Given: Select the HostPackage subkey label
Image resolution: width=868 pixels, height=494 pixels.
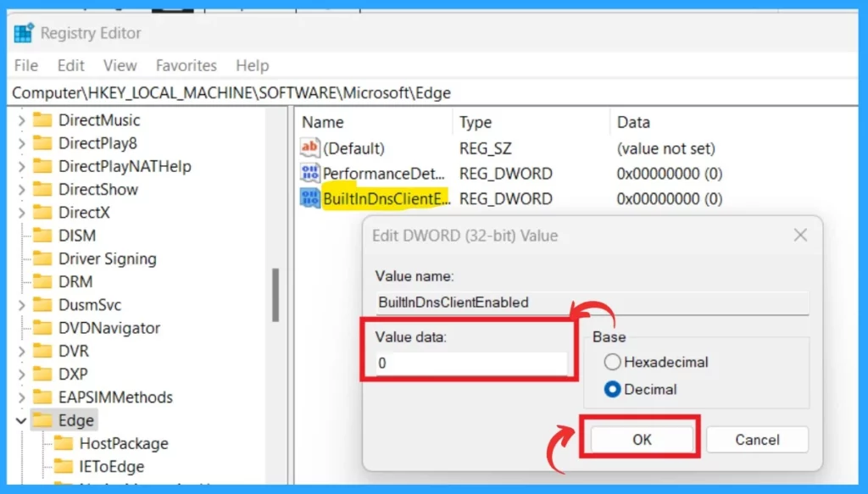Looking at the screenshot, I should [124, 443].
